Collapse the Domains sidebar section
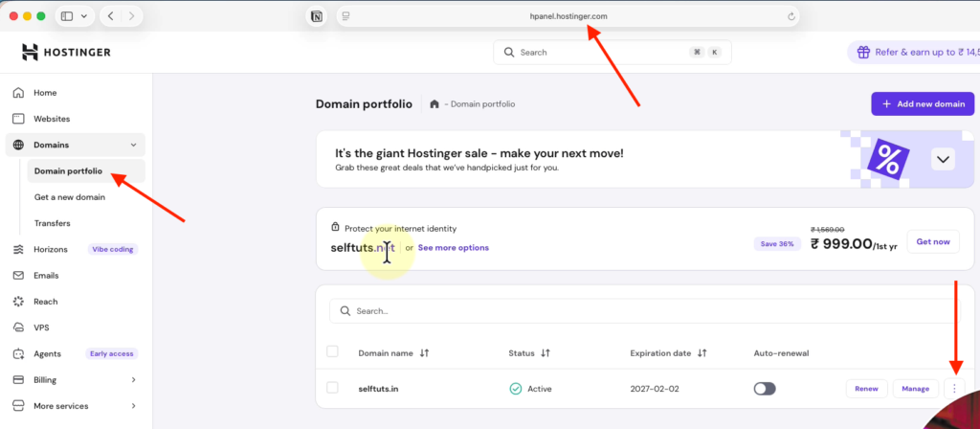Screen dimensions: 980x429 (x=133, y=145)
